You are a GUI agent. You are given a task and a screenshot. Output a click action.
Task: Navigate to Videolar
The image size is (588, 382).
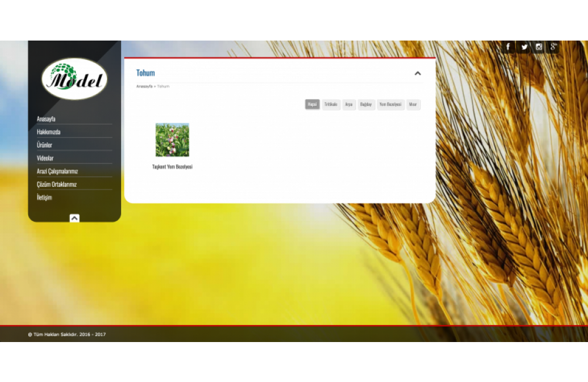click(45, 158)
